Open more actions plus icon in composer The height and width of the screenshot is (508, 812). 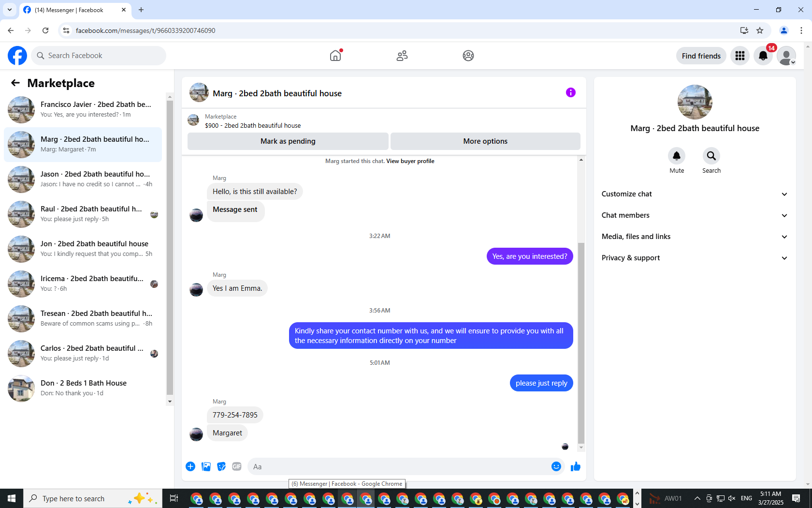190,466
